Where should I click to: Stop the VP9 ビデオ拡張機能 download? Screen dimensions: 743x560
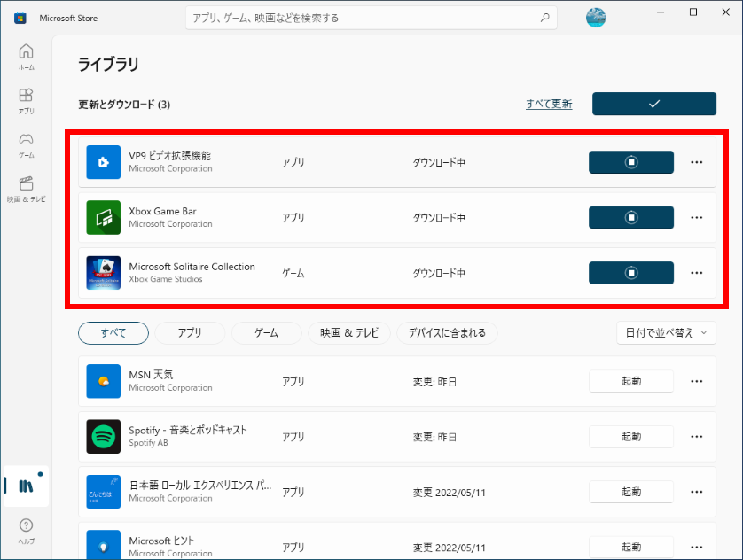631,162
